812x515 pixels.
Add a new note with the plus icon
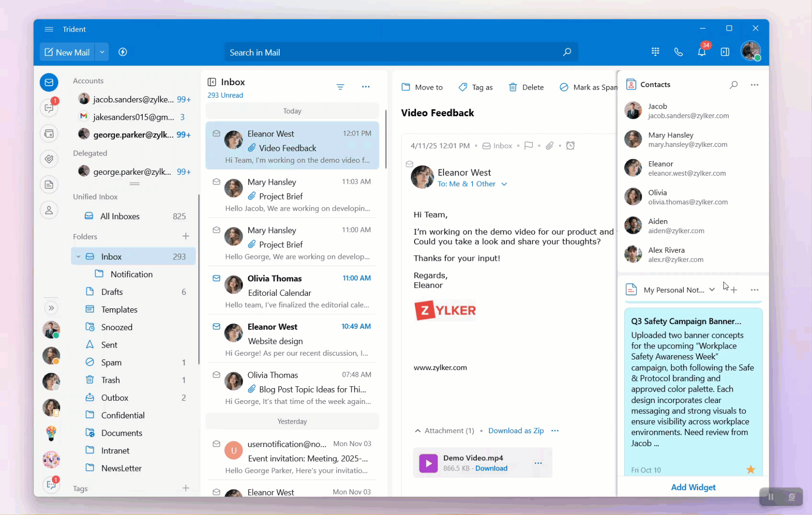pos(734,290)
